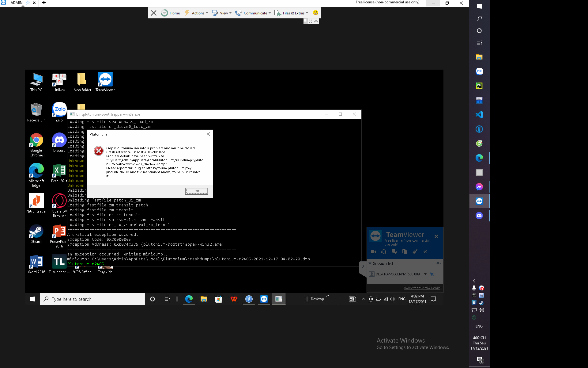Open the Actions menu

point(196,13)
